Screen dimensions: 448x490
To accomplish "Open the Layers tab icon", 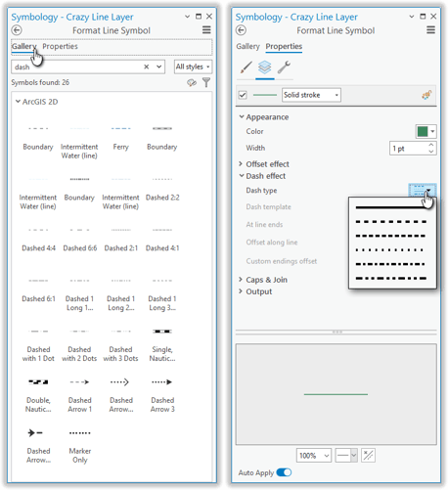I will (265, 67).
